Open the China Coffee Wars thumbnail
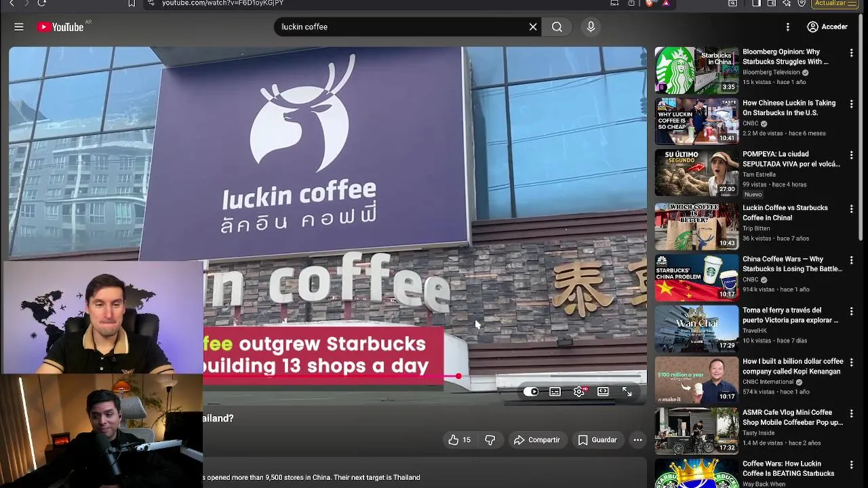The image size is (868, 488). [x=696, y=277]
